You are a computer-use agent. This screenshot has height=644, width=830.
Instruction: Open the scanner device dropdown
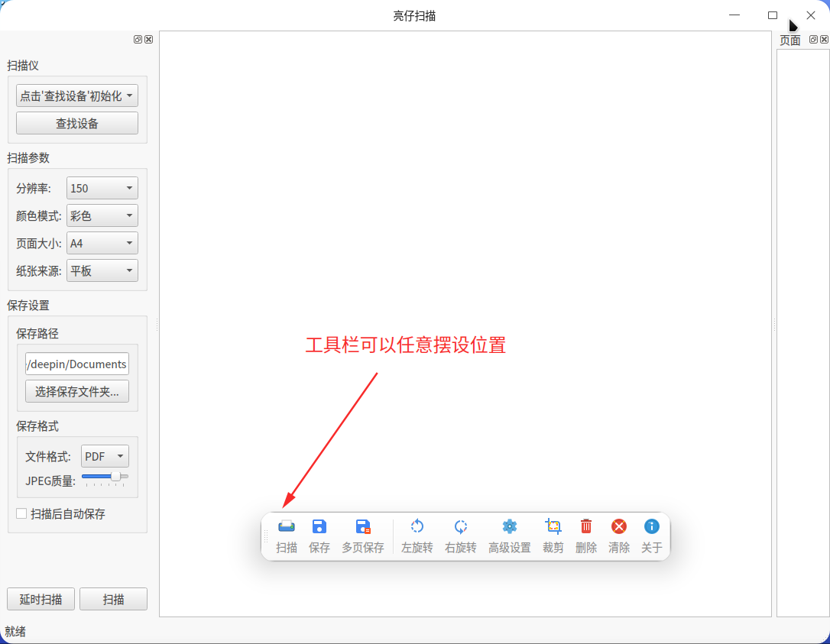click(x=77, y=95)
